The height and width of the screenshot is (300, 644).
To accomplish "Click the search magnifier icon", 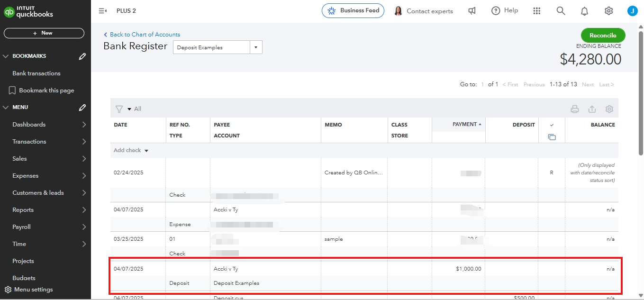I will pyautogui.click(x=561, y=11).
